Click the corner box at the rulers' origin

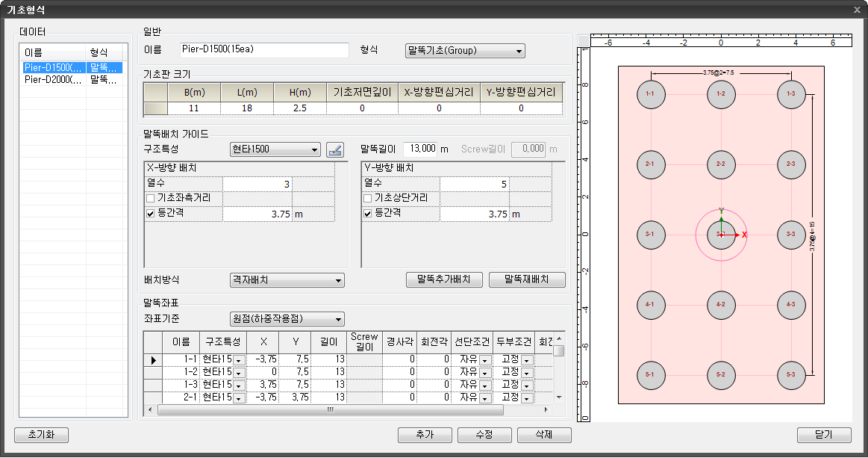coord(583,40)
